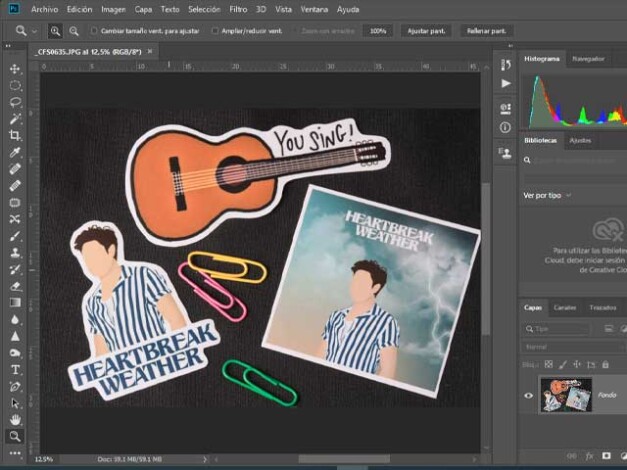
Task: Select the Move tool
Action: [15, 69]
